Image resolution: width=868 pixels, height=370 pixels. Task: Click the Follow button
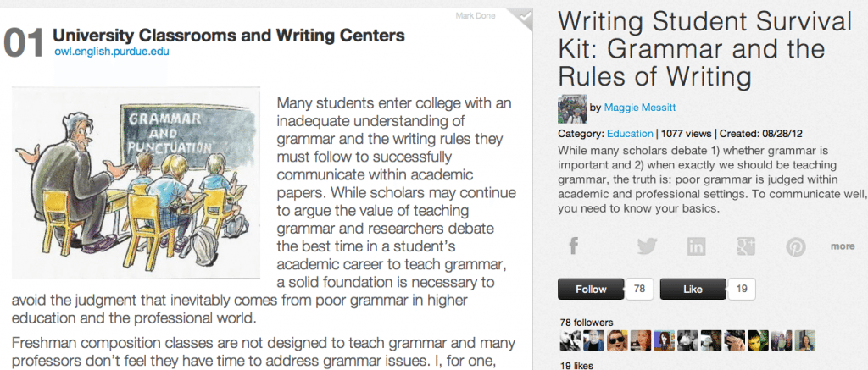(x=591, y=290)
